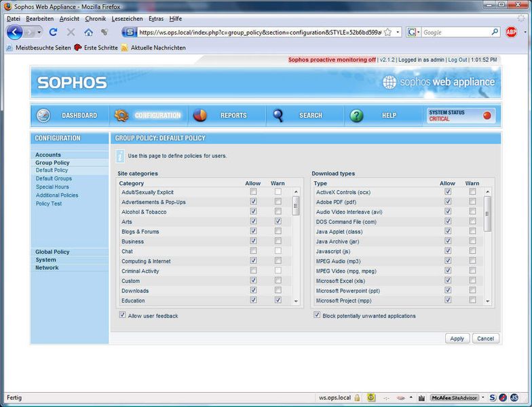Viewport: 532px width, 407px height.
Task: Open the Lesezeichen menu
Action: (127, 19)
